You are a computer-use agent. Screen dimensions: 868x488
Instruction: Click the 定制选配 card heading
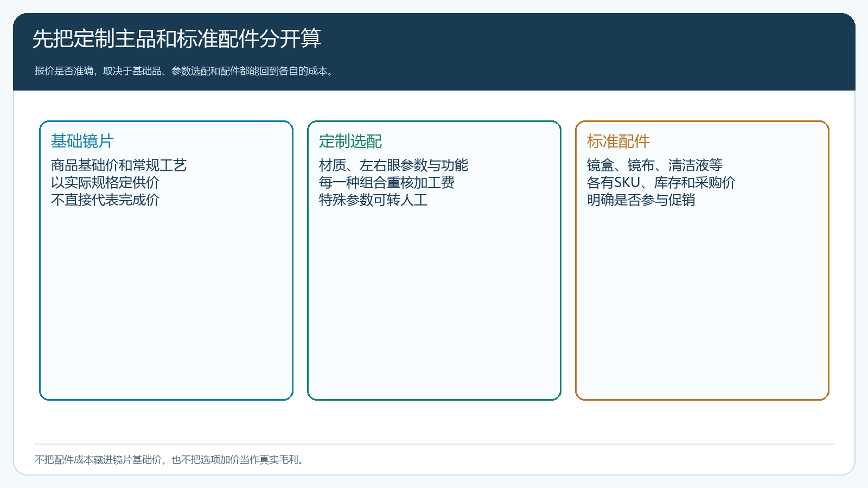pyautogui.click(x=350, y=142)
